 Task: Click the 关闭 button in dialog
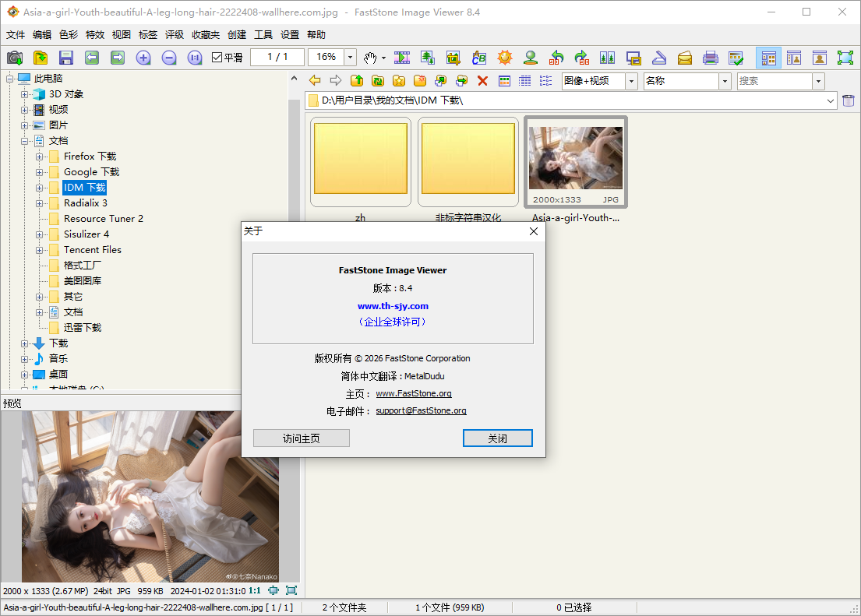pyautogui.click(x=497, y=438)
